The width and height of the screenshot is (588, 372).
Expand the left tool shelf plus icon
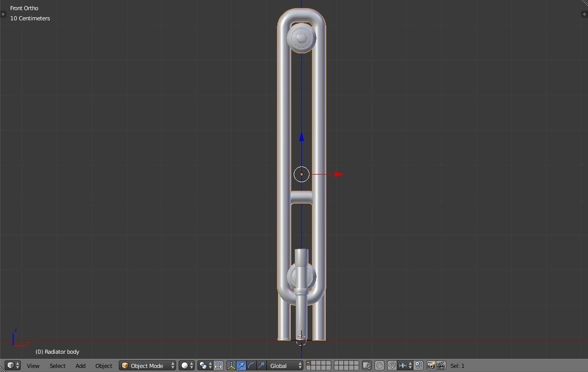click(x=3, y=14)
